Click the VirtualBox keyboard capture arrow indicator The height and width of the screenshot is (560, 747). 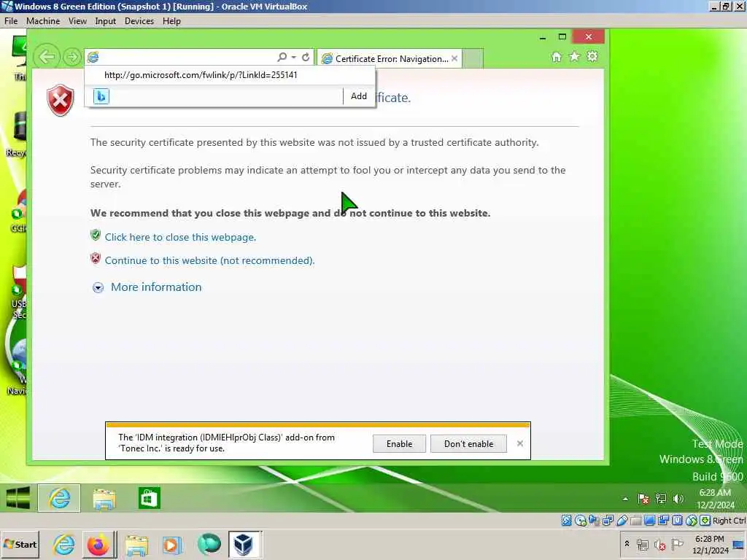point(705,521)
